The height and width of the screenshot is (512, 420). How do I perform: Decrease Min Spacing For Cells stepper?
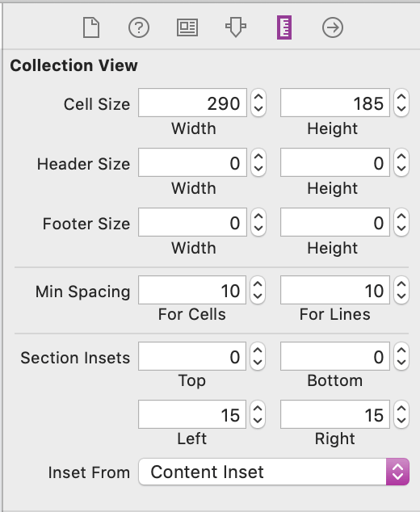[x=258, y=296]
